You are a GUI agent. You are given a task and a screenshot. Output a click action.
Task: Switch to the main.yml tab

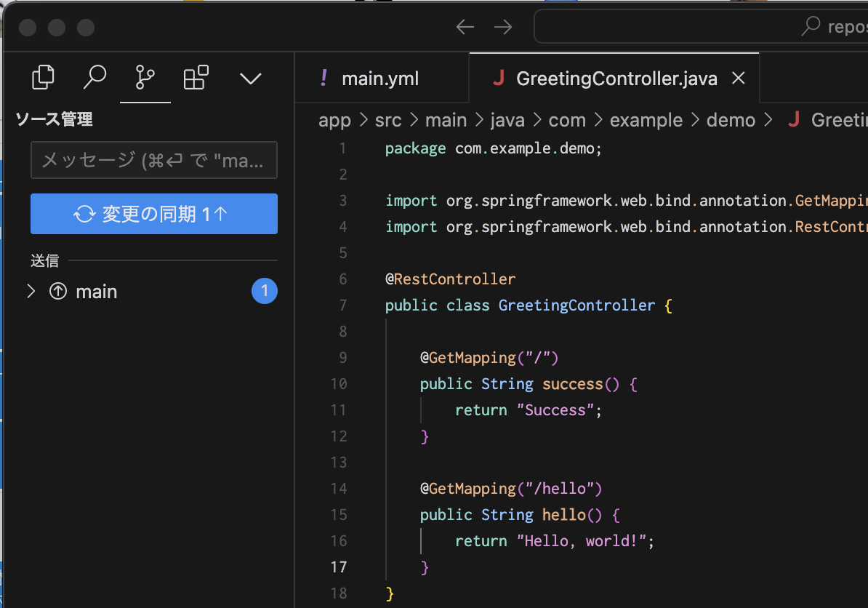382,78
